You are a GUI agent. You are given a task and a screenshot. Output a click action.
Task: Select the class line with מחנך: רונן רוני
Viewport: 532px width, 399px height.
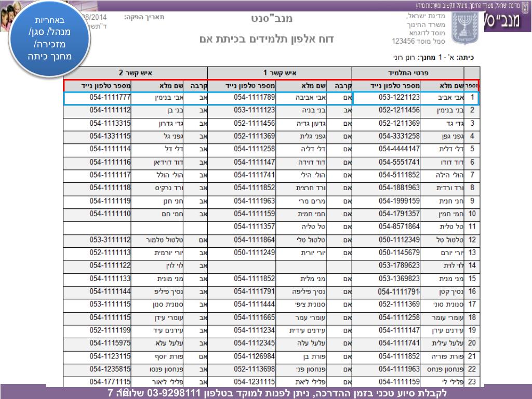tap(434, 57)
